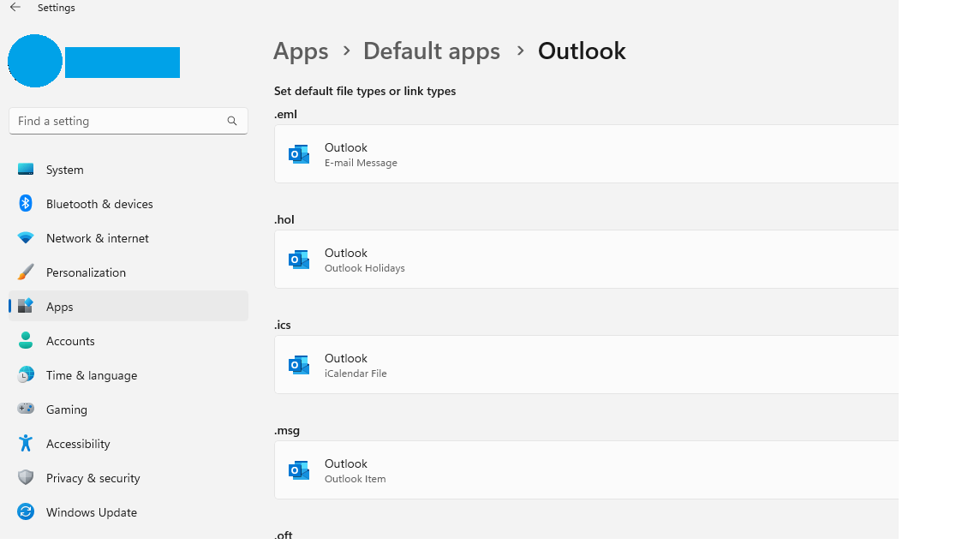Click the Default apps breadcrumb link

(x=431, y=51)
